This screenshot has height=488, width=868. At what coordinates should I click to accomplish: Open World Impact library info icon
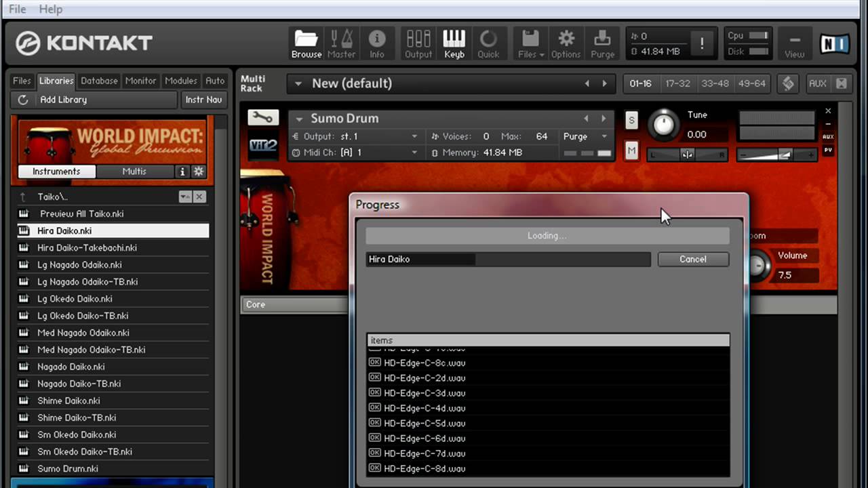pyautogui.click(x=182, y=171)
